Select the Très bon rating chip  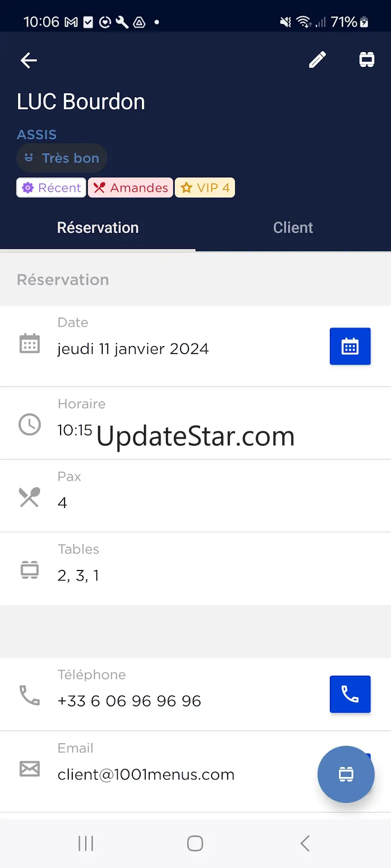[62, 158]
